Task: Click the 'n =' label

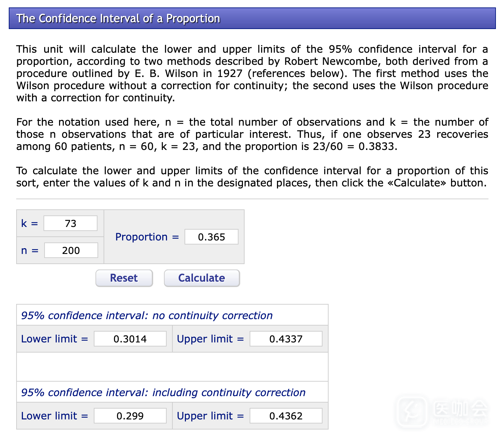Action: pyautogui.click(x=30, y=251)
